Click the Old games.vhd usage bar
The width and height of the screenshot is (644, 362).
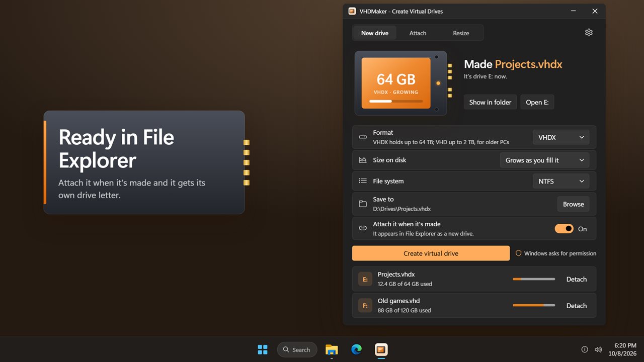(534, 305)
